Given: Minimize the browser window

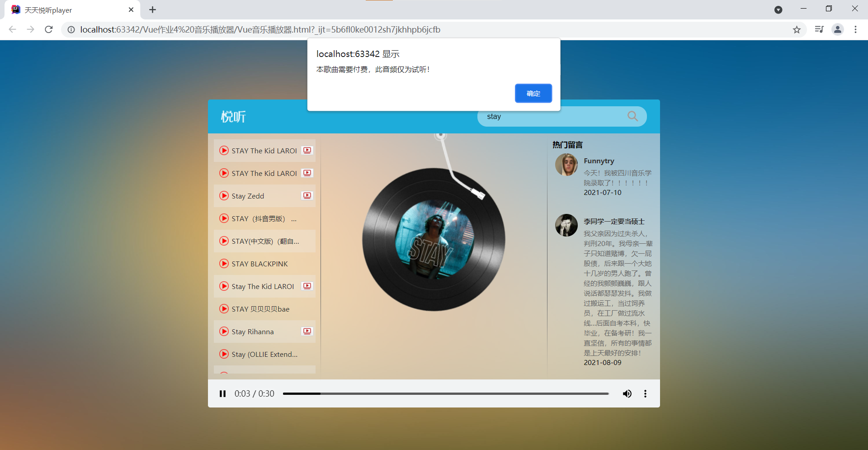Looking at the screenshot, I should click(x=803, y=9).
